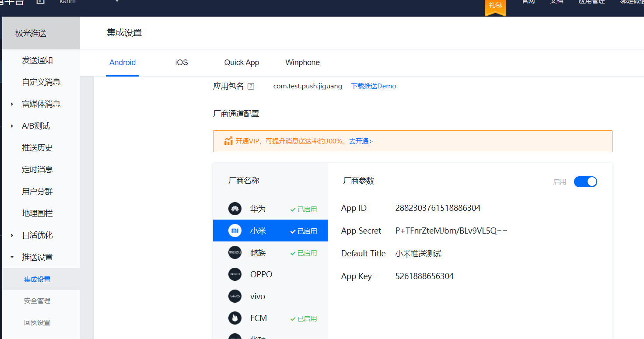Click the App Secret value text
Image resolution: width=644 pixels, height=339 pixels.
click(x=451, y=231)
